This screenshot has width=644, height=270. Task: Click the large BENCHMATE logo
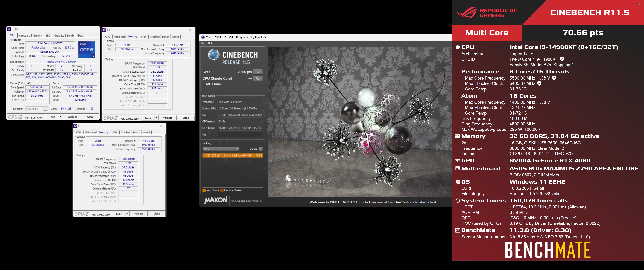click(548, 250)
